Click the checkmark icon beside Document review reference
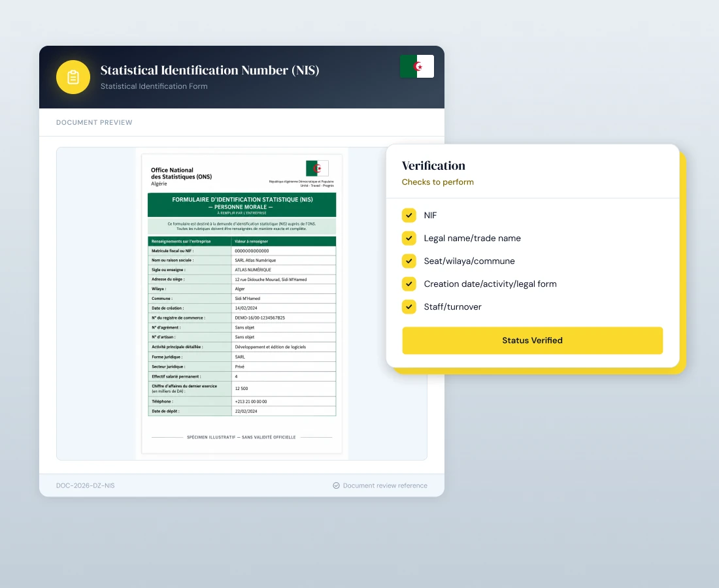 click(x=336, y=485)
